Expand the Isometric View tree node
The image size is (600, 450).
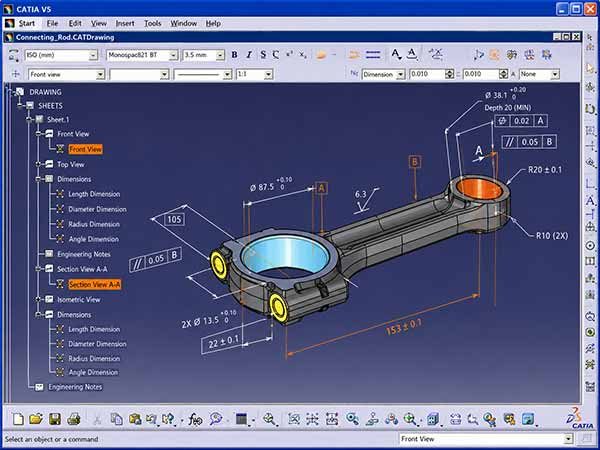click(x=39, y=299)
